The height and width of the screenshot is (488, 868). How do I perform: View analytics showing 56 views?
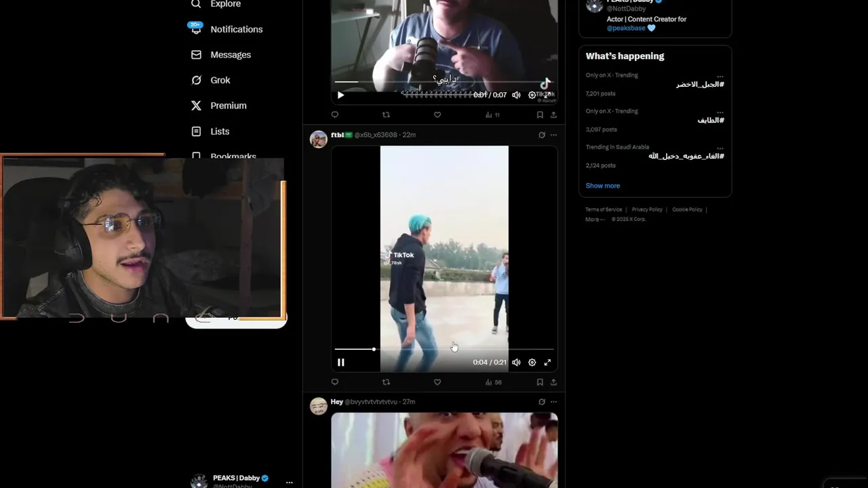(493, 382)
